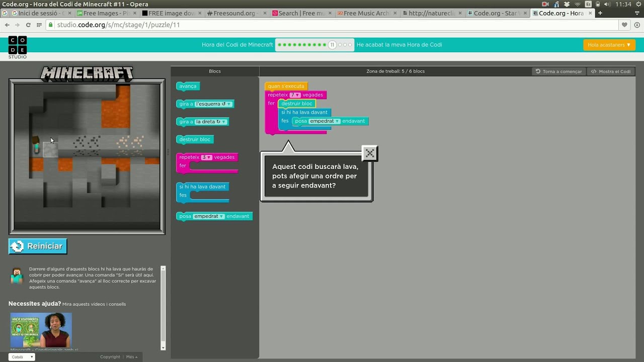Open the Català language selector
This screenshot has width=644, height=362.
(22, 357)
